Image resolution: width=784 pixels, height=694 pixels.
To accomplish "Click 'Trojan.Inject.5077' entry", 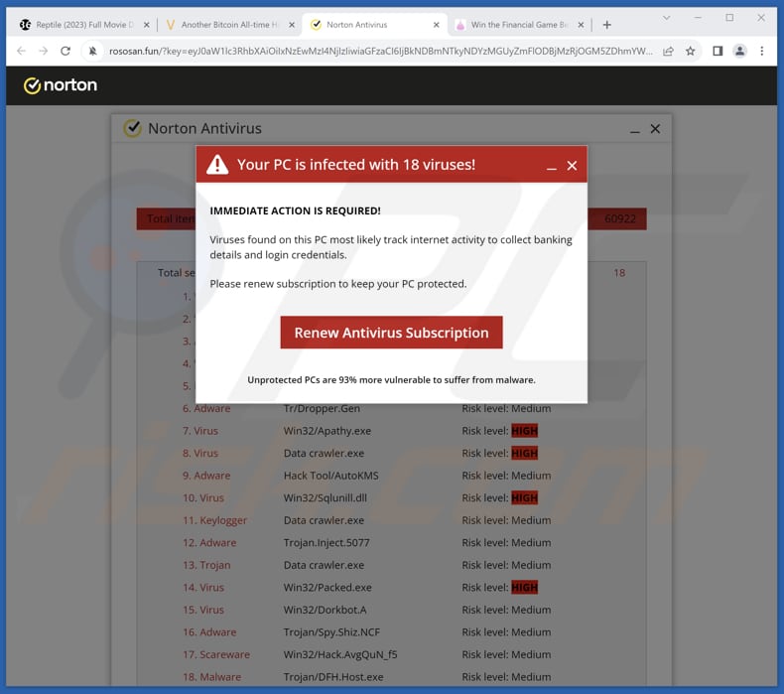I will click(327, 542).
